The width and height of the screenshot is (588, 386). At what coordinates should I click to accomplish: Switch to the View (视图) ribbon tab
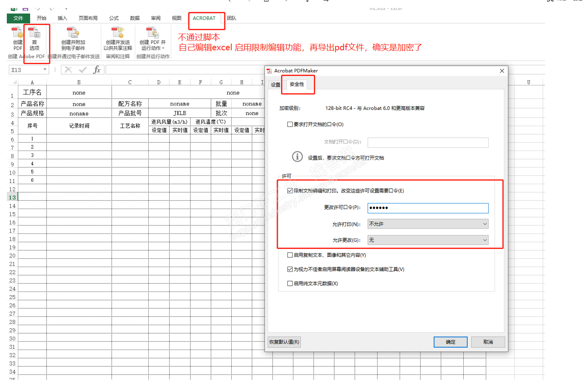click(x=176, y=18)
